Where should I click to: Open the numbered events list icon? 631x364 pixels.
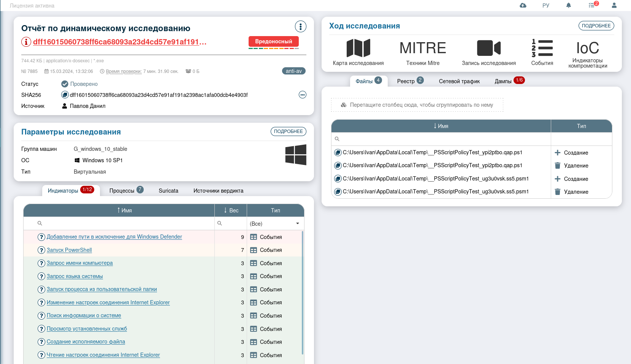tap(542, 48)
